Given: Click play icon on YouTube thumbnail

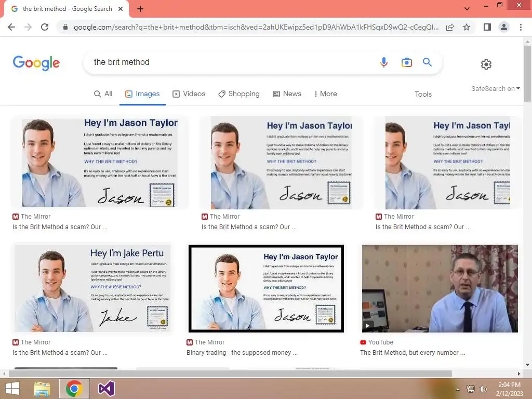Looking at the screenshot, I should (367, 326).
